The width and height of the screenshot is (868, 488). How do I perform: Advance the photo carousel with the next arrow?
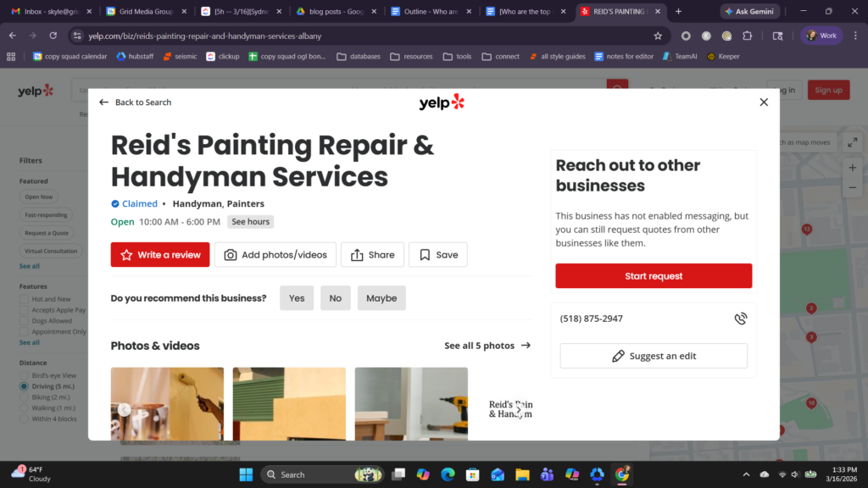tap(519, 409)
